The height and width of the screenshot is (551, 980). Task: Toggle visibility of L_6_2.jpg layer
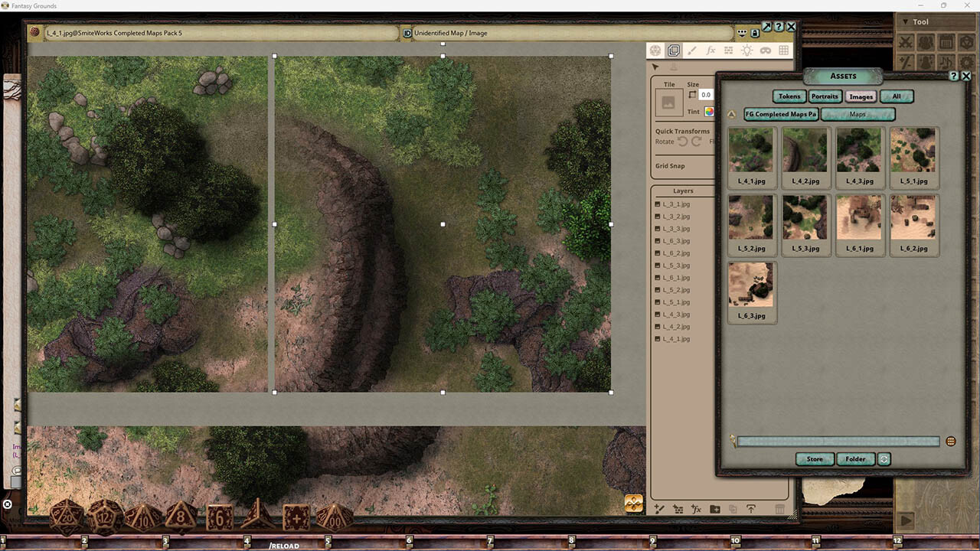coord(658,253)
